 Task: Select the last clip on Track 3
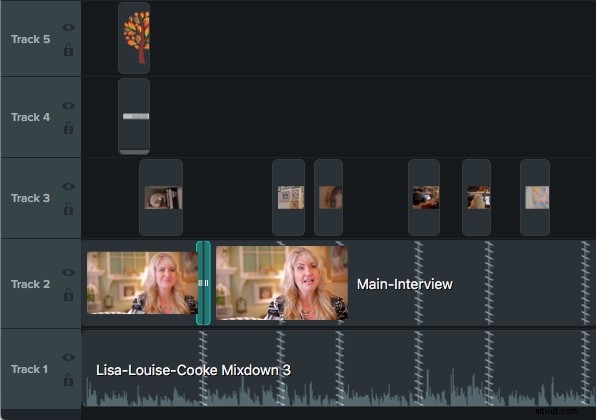[x=535, y=198]
